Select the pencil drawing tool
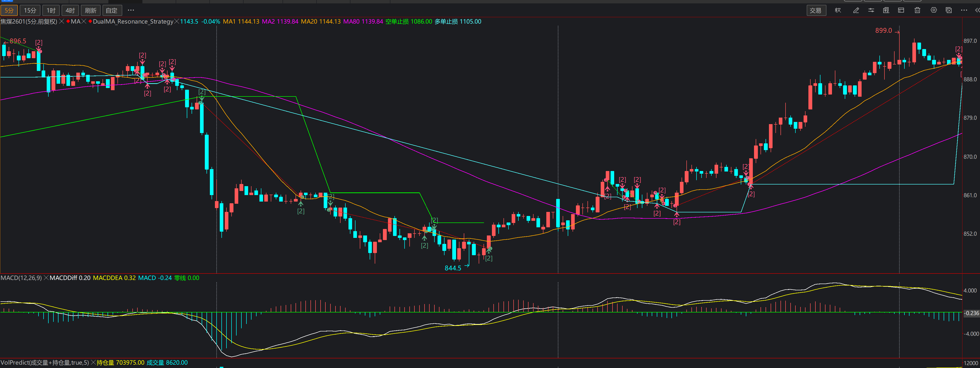 click(856, 10)
